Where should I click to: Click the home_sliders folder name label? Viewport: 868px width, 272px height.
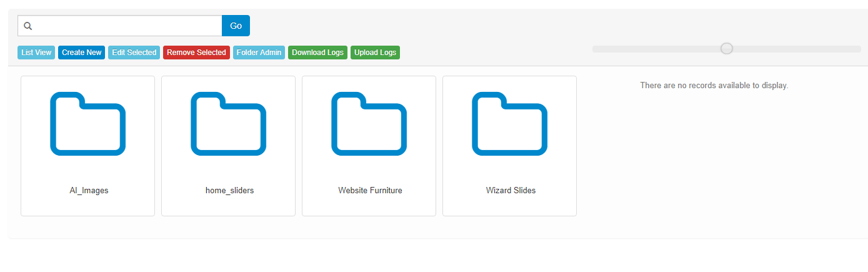[229, 191]
